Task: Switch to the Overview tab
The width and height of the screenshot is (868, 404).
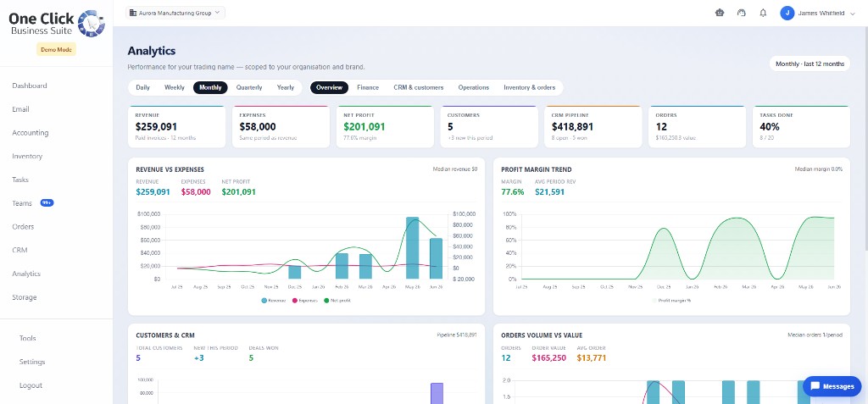Action: click(330, 87)
